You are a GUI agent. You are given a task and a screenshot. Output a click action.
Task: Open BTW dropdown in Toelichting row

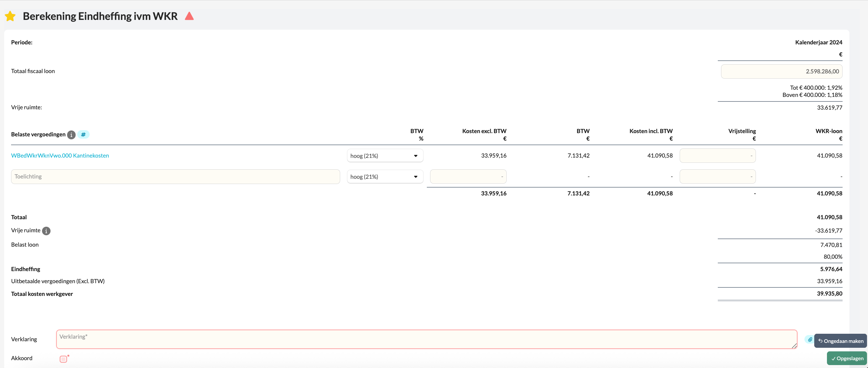(x=385, y=176)
